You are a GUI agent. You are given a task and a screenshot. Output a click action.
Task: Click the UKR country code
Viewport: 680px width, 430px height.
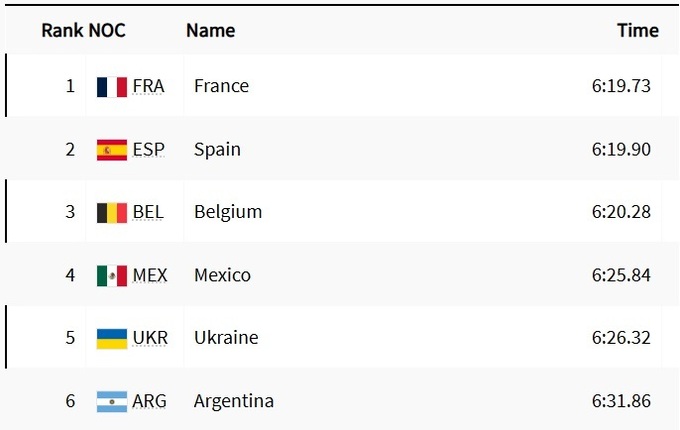(x=150, y=338)
